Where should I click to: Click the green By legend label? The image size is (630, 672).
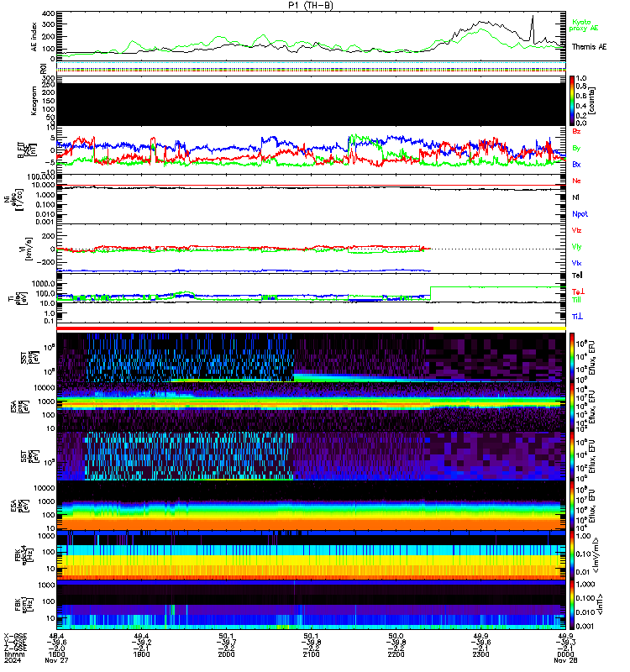[x=576, y=148]
